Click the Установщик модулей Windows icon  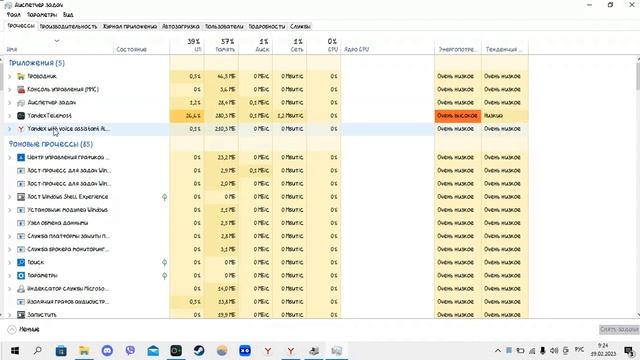pyautogui.click(x=21, y=210)
